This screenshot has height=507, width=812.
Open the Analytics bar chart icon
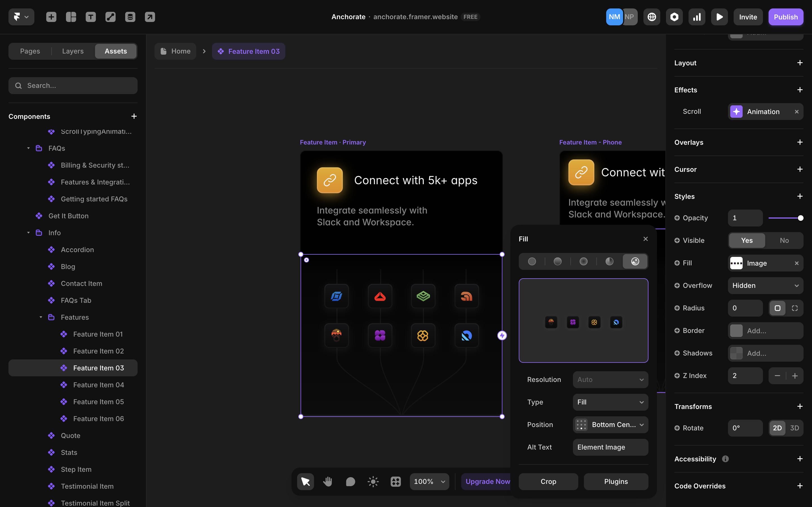pyautogui.click(x=697, y=17)
